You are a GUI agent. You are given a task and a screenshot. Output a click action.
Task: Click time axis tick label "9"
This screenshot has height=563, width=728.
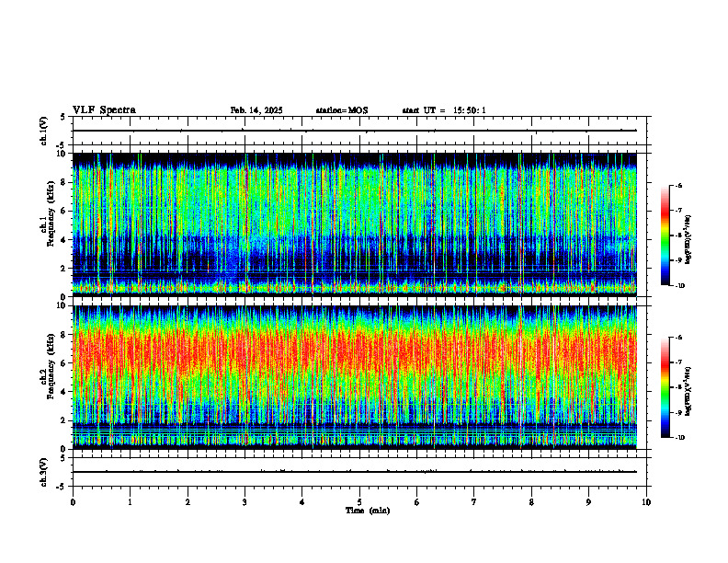pyautogui.click(x=588, y=502)
